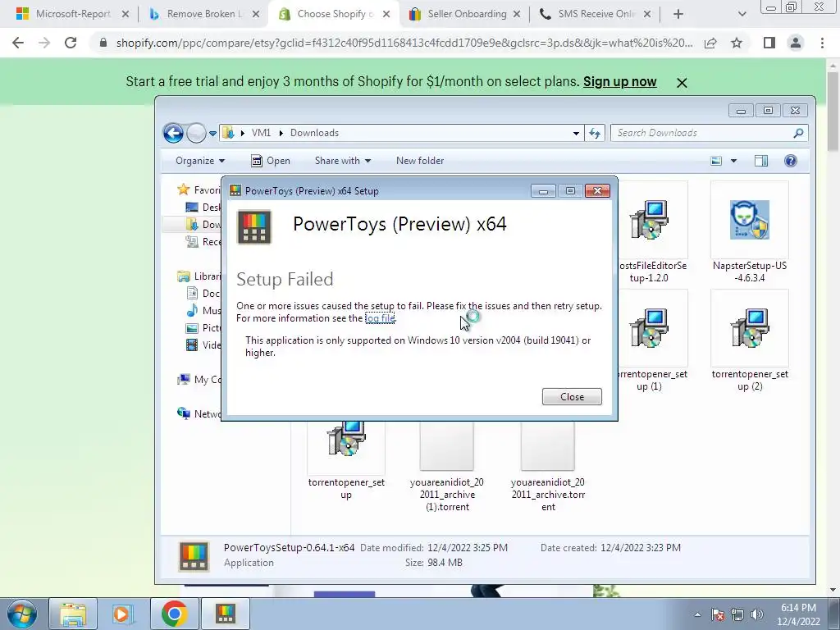Screen dimensions: 840x630
Task: Select youareanidiot_2011_archive (1).torrent file
Action: pos(447,468)
